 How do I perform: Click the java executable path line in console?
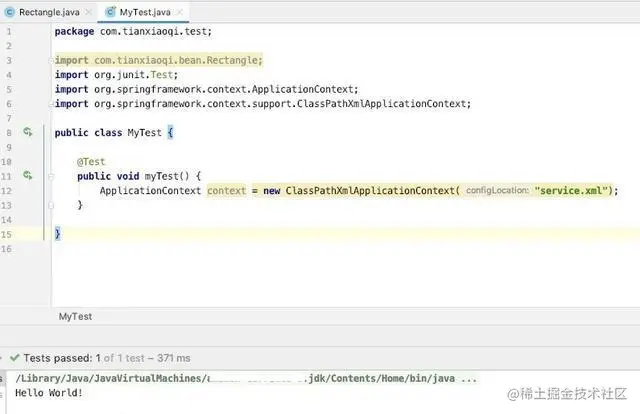tap(246, 378)
